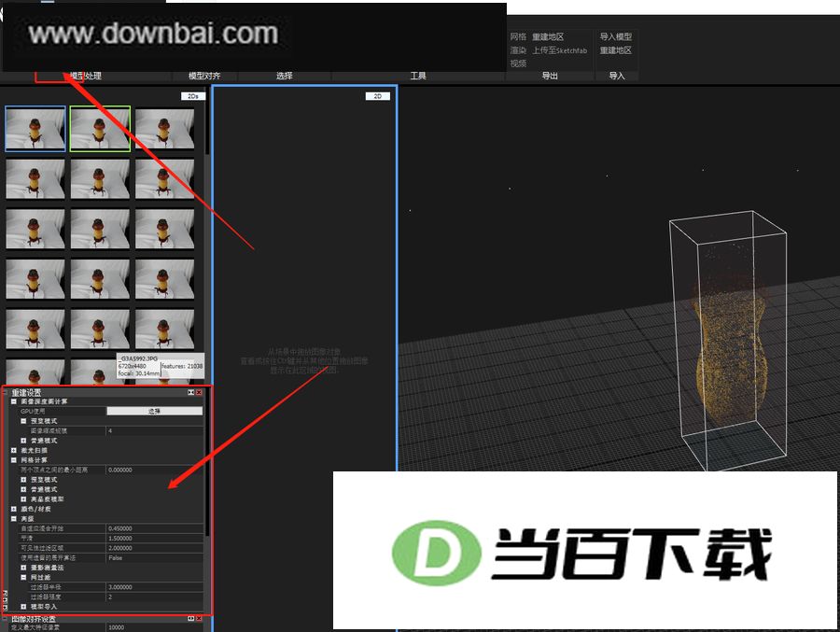Image resolution: width=840 pixels, height=632 pixels.
Task: Expand the 高品质模型 node
Action: coord(23,499)
